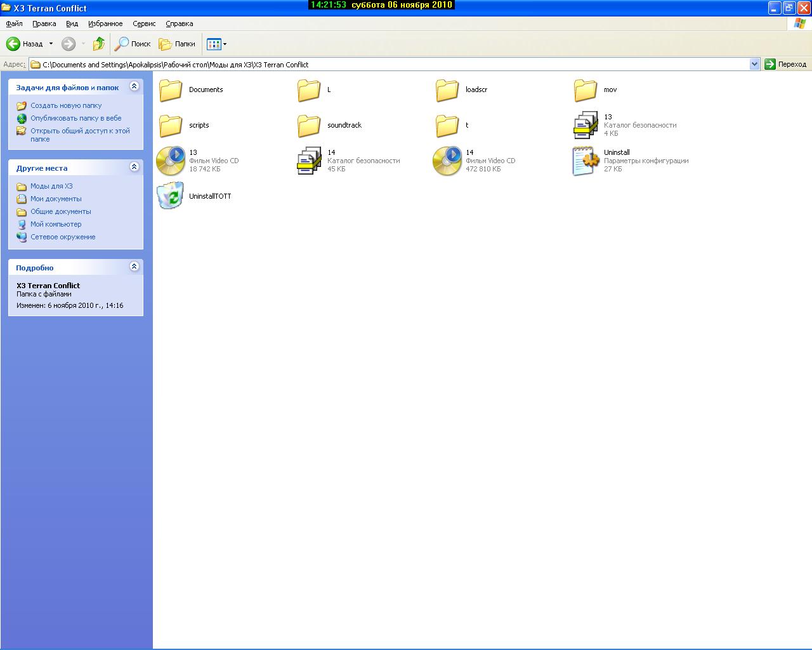Screen dimensions: 812x650
Task: Click the Сетевое окружение network icon
Action: pyautogui.click(x=22, y=237)
